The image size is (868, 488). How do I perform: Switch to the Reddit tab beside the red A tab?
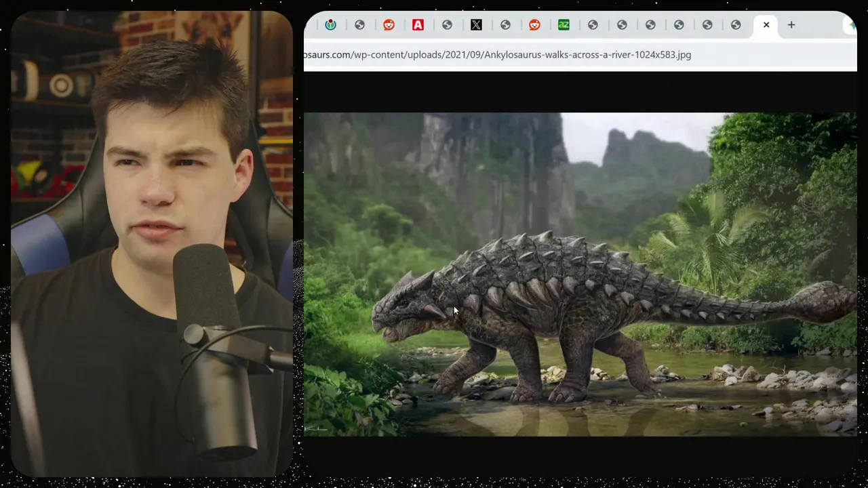(x=389, y=25)
